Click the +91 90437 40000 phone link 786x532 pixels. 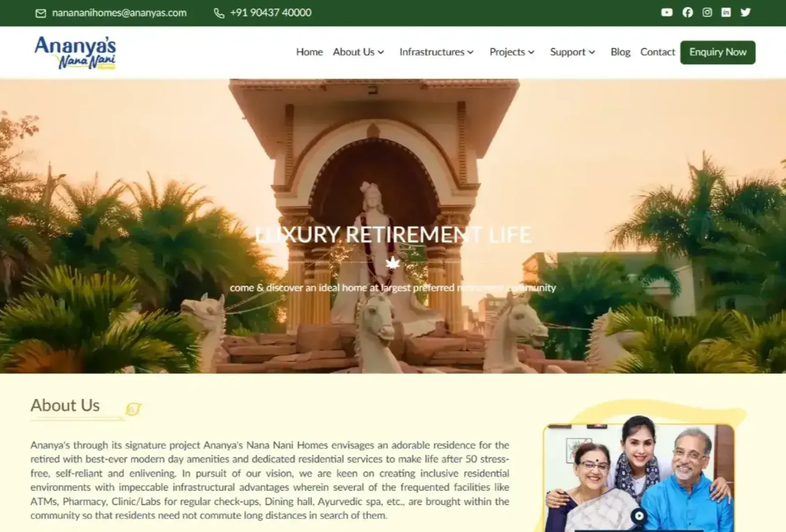[x=271, y=13]
